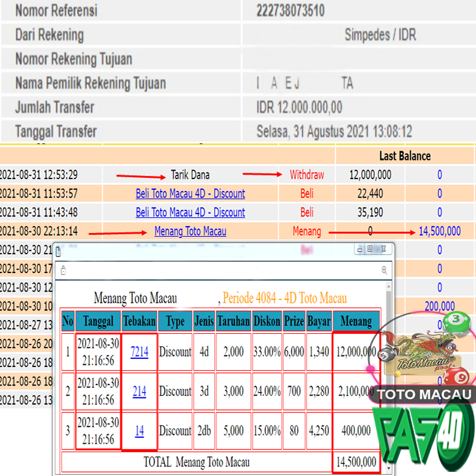Click the 214 tebakan link
Viewport: 476px width, 476px height.
pyautogui.click(x=139, y=392)
